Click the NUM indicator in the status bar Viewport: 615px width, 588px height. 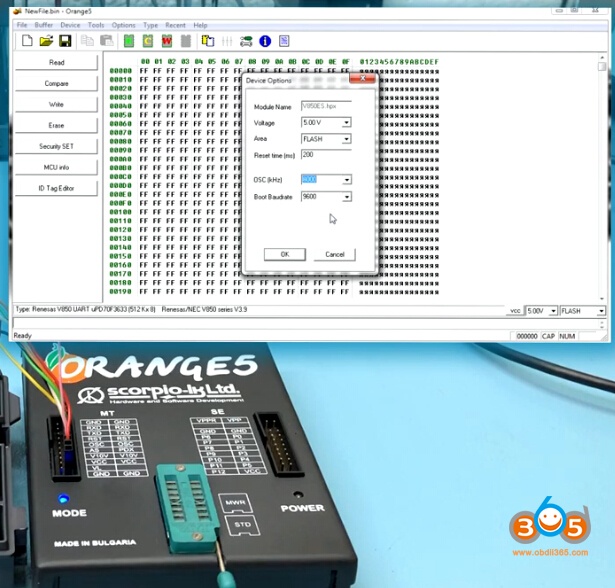[567, 336]
